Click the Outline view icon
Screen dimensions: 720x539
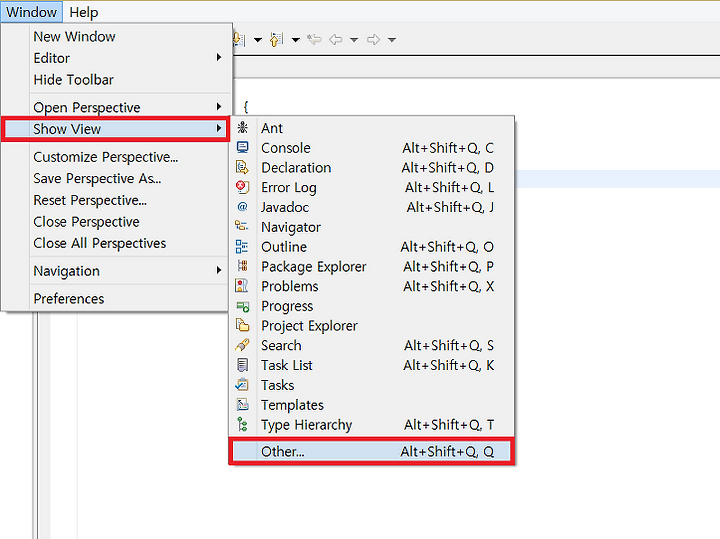(242, 246)
